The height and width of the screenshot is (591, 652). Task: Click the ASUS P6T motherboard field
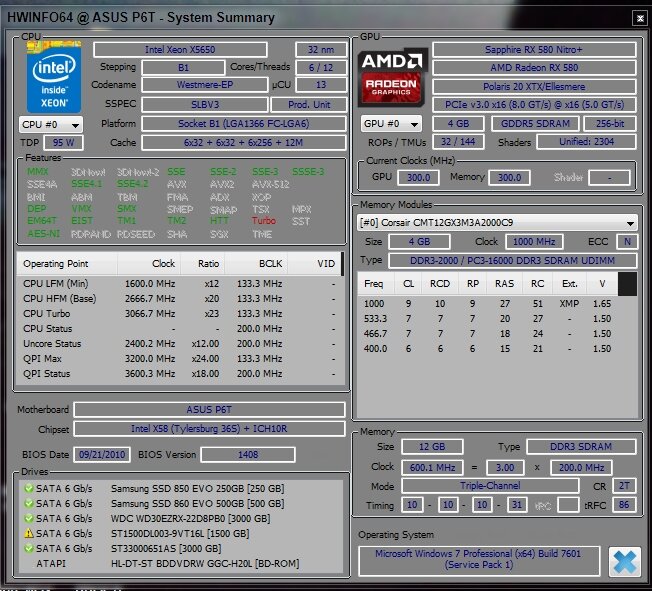(x=209, y=410)
